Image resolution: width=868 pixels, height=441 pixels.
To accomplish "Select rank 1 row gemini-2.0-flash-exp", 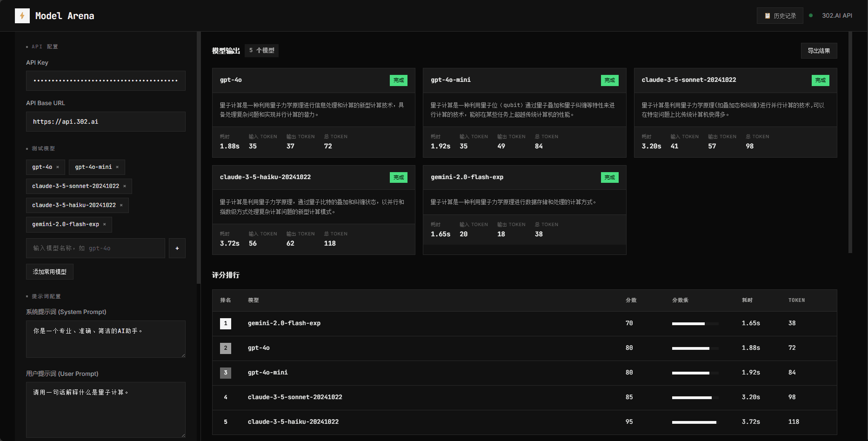I will coord(284,323).
